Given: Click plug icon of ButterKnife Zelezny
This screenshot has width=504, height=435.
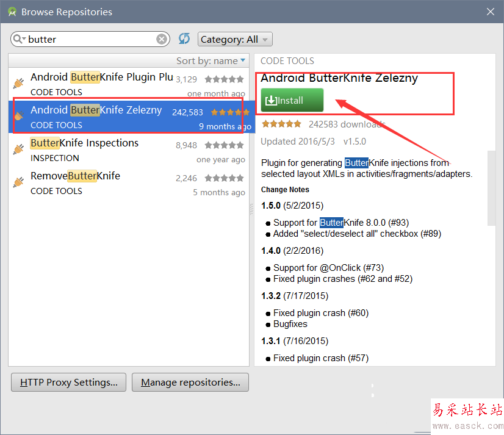Looking at the screenshot, I should (x=19, y=115).
